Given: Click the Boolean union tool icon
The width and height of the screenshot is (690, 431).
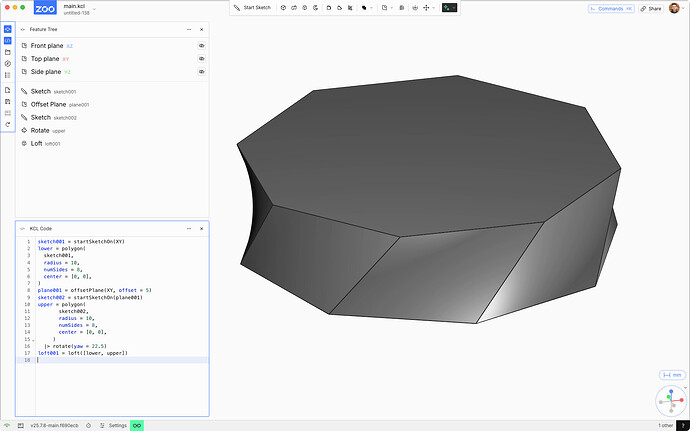Looking at the screenshot, I should 363,8.
